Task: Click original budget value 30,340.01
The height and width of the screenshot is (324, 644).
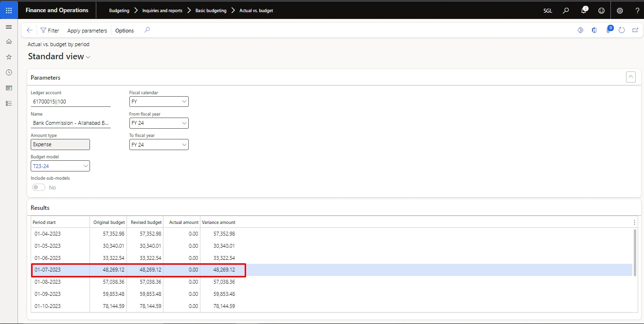Action: (x=113, y=246)
